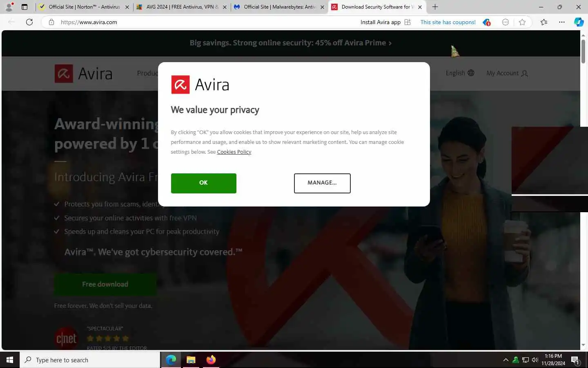This screenshot has width=588, height=368.
Task: Open the Cookies Policy link
Action: (x=234, y=152)
